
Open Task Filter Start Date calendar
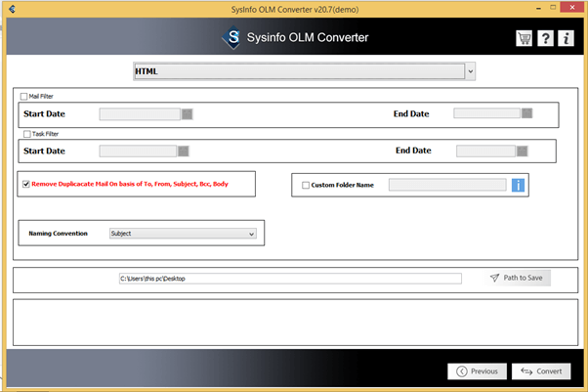click(184, 151)
